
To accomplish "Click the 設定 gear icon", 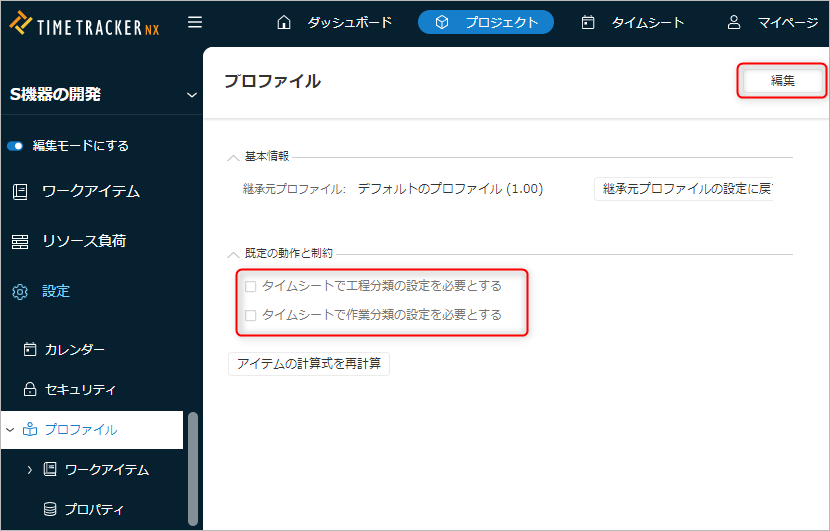I will 20,291.
